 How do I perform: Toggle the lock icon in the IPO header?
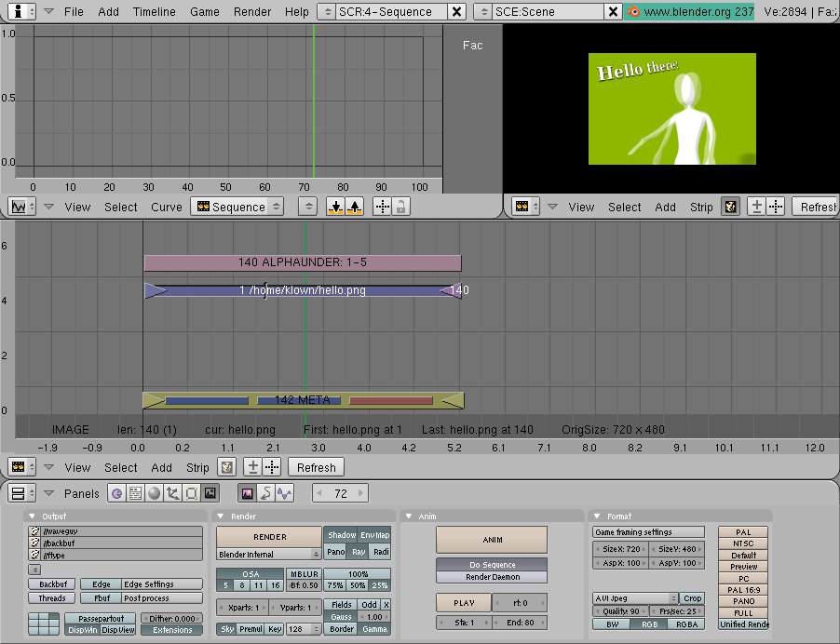400,207
